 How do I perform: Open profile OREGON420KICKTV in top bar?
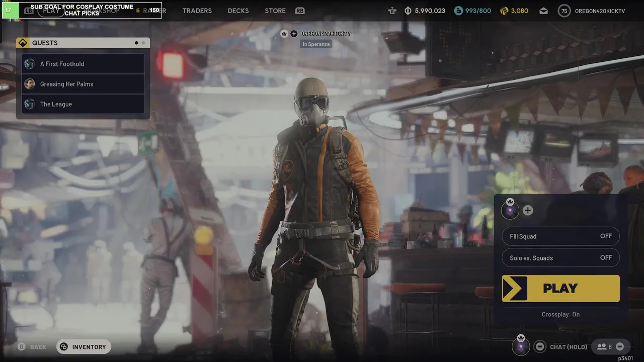click(x=600, y=11)
